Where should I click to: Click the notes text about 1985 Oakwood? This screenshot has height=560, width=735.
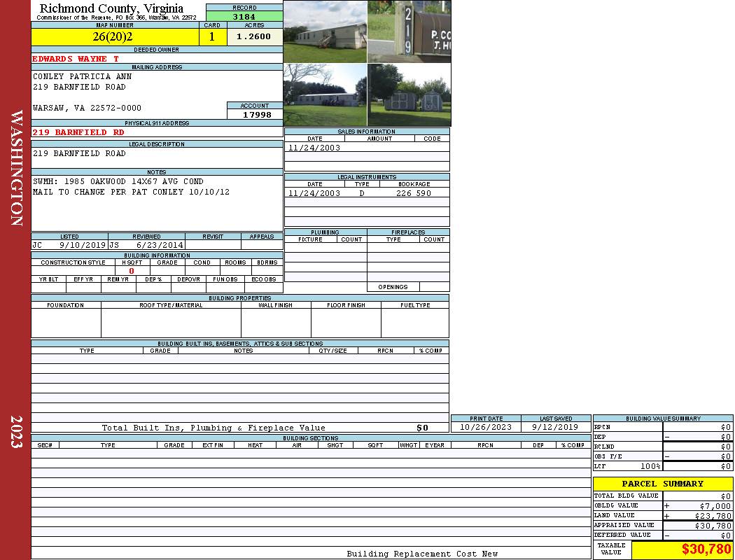point(118,181)
